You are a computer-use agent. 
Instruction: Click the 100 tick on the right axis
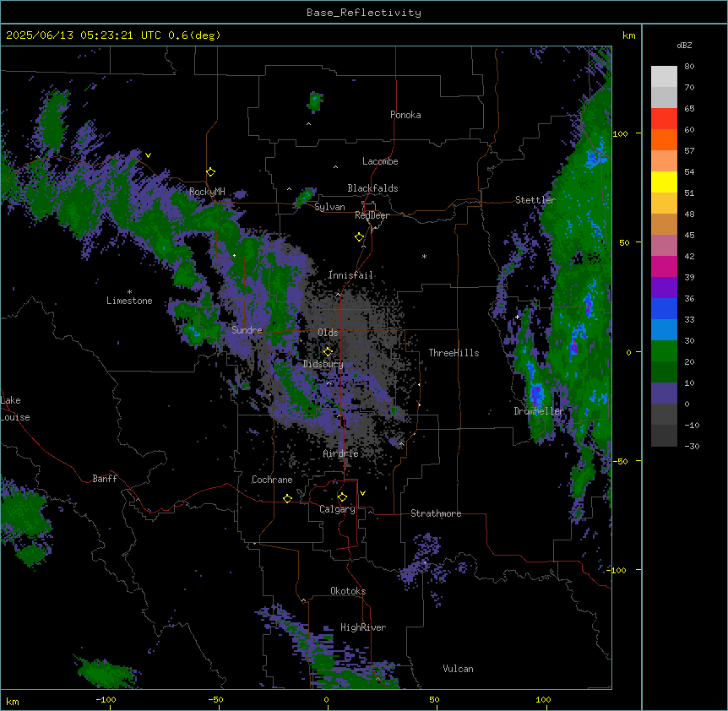click(620, 133)
